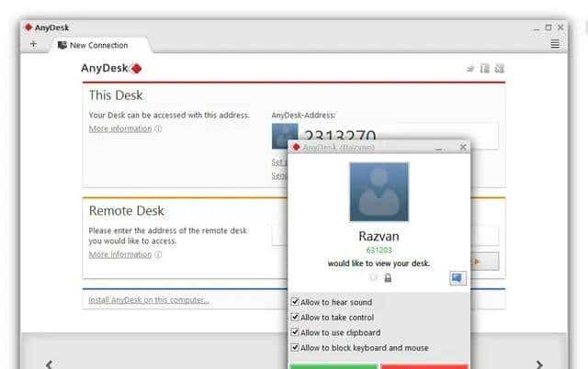The height and width of the screenshot is (369, 588).
Task: Click the remote desk address input field
Action: 279,235
